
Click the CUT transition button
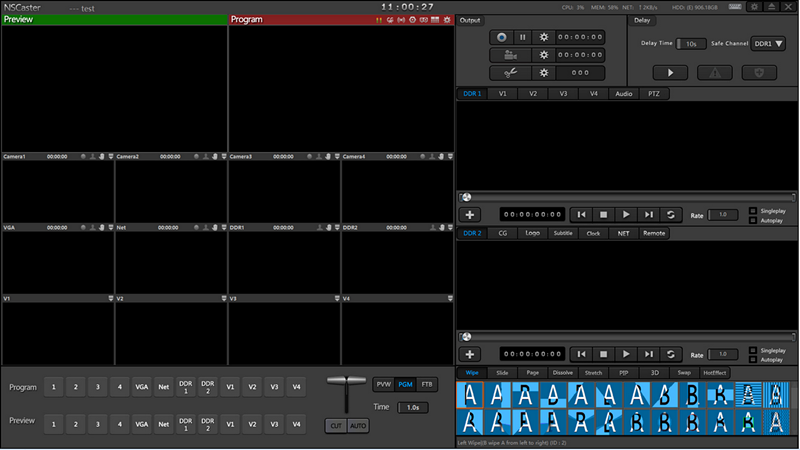pyautogui.click(x=336, y=426)
